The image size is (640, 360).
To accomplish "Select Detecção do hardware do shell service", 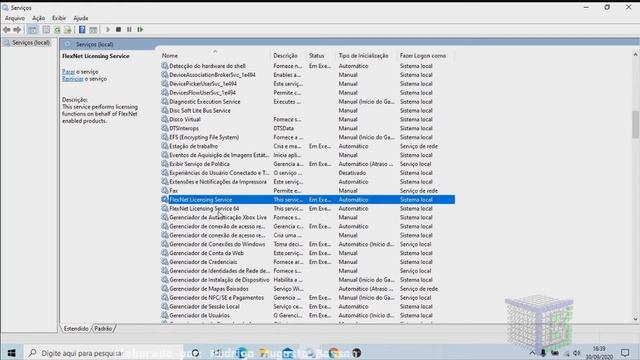I will 308,66.
